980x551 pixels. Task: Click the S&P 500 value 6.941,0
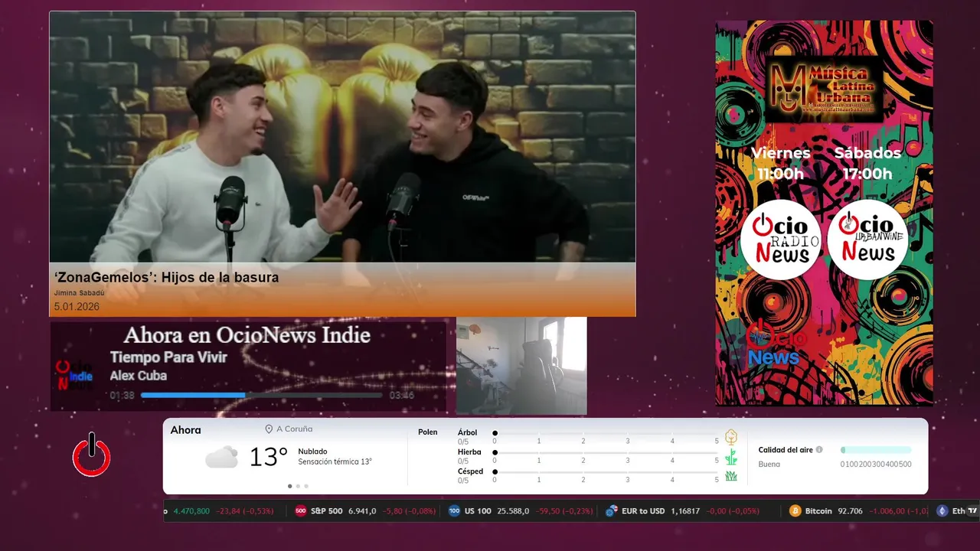tap(362, 511)
